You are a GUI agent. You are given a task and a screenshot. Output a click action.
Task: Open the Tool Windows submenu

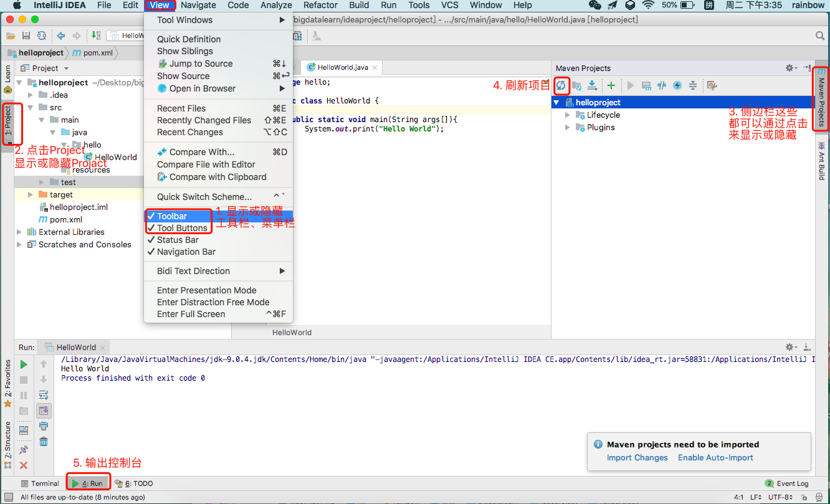[218, 20]
